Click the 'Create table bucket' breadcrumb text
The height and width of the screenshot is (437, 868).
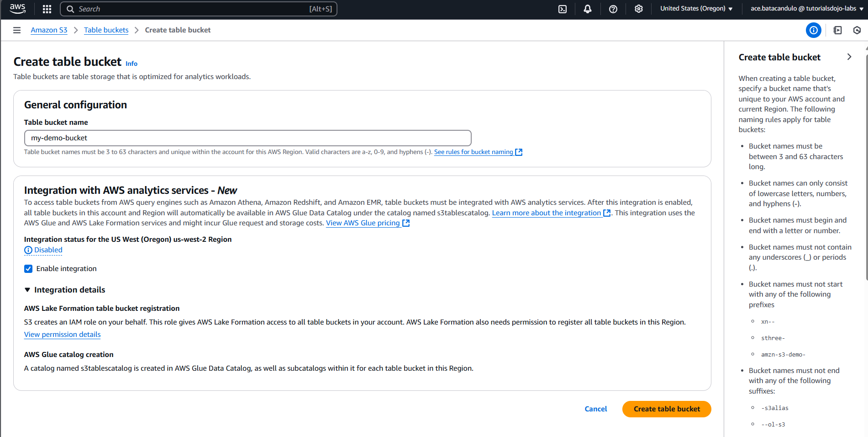tap(178, 30)
